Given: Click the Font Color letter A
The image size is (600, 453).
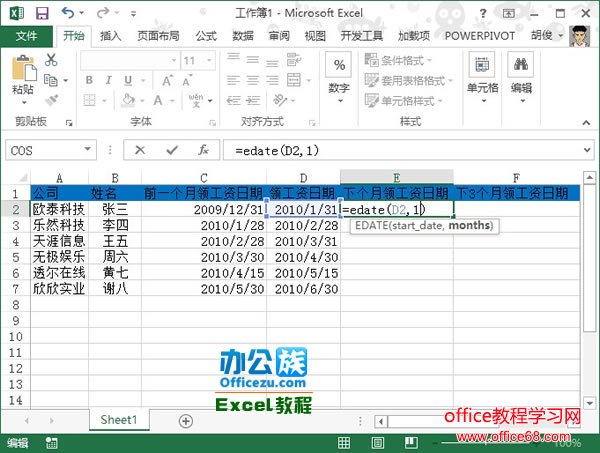Looking at the screenshot, I should click(158, 101).
